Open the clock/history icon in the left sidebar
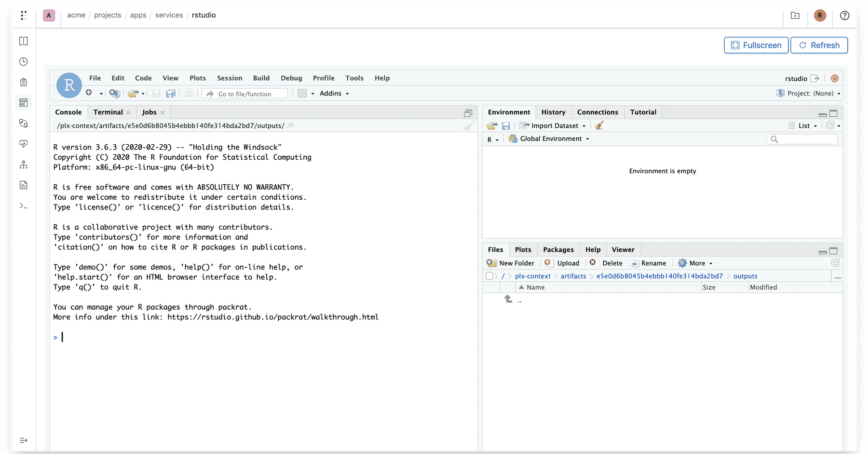 (23, 61)
